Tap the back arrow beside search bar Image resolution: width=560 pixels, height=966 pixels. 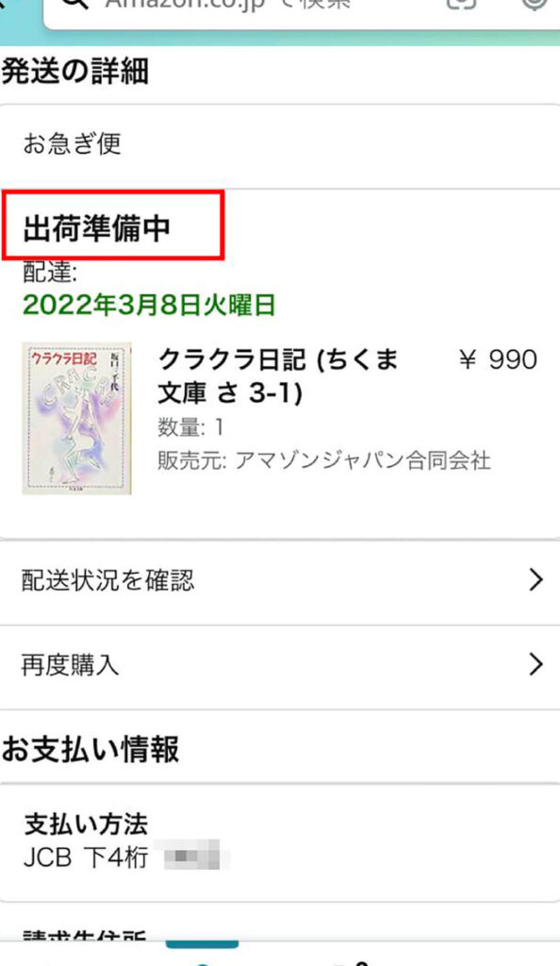click(x=3, y=4)
